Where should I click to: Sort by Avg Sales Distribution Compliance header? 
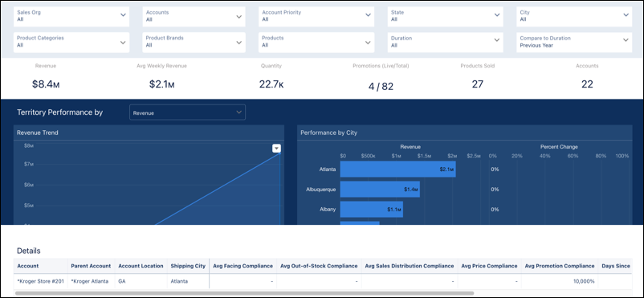[410, 266]
